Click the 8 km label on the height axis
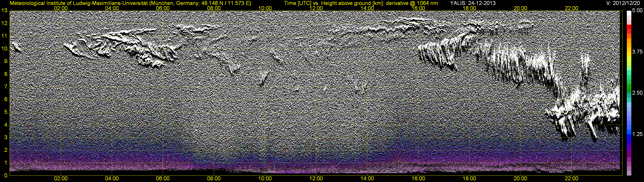The image size is (644, 182). (6, 74)
